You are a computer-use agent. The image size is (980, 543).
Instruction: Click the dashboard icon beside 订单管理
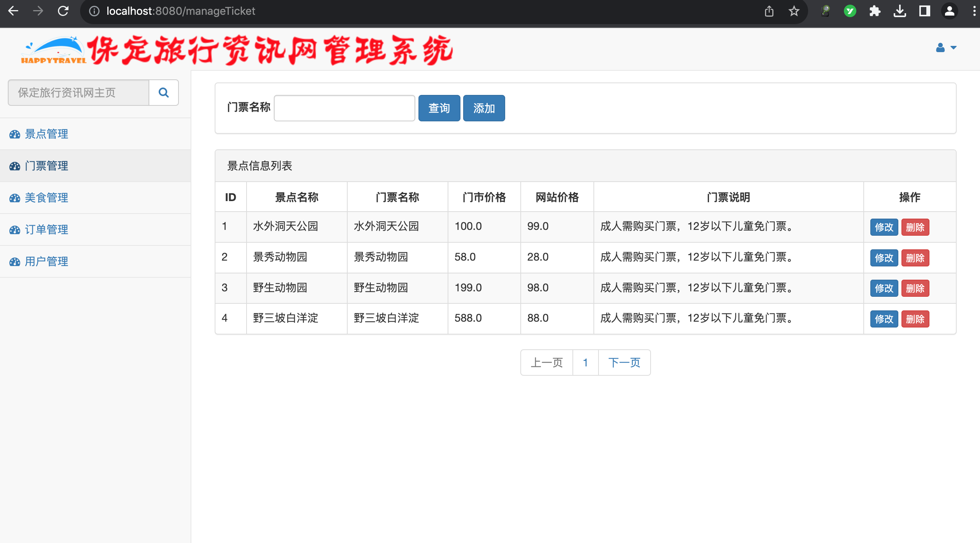[15, 230]
